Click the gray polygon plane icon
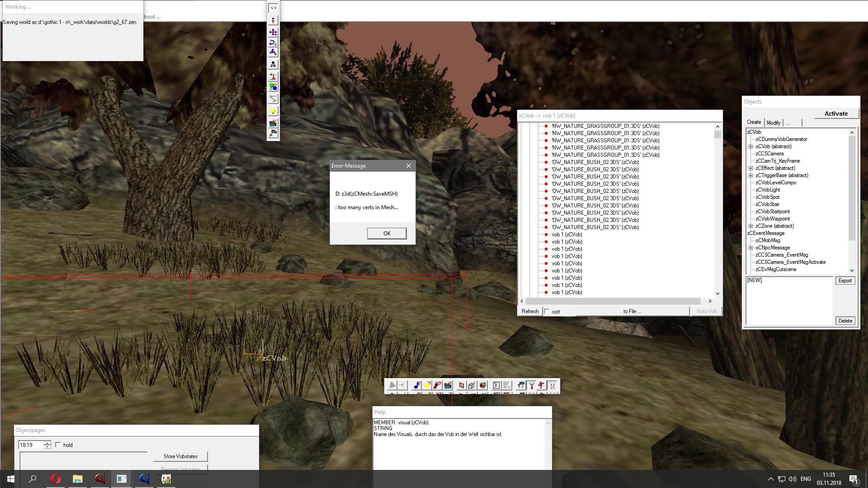Image resolution: width=868 pixels, height=488 pixels. 462,385
